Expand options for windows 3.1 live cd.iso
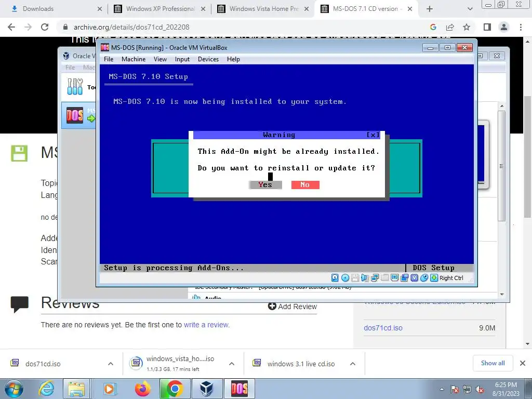Viewport: 532px width, 399px height. tap(353, 364)
